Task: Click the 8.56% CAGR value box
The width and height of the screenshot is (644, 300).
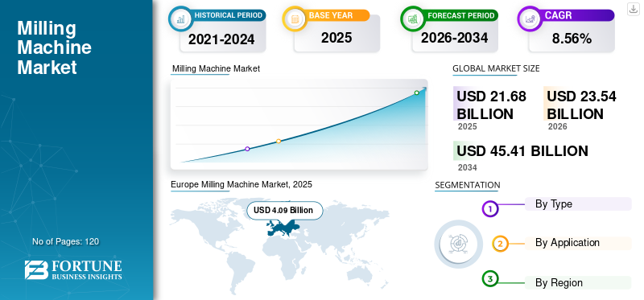Action: click(572, 38)
